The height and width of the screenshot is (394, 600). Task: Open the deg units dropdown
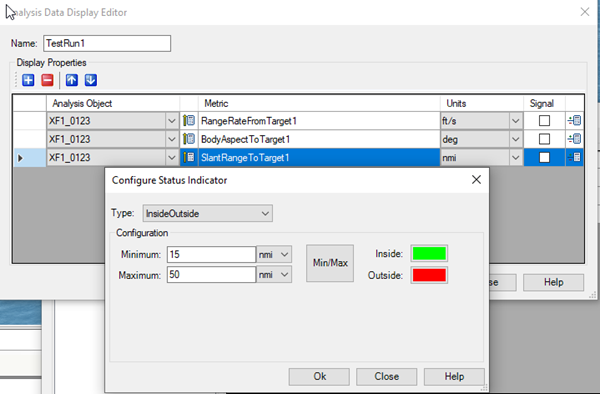click(515, 139)
